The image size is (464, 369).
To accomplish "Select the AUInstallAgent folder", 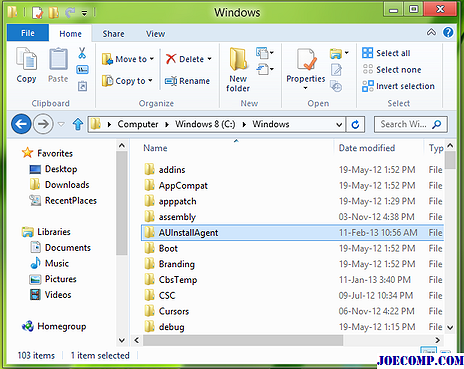I will pyautogui.click(x=292, y=233).
